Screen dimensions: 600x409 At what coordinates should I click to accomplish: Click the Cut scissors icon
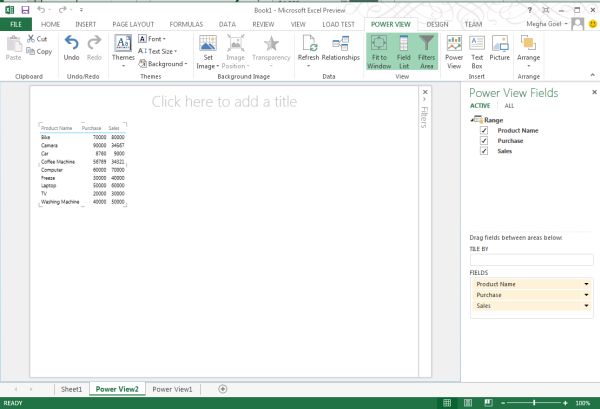31,39
